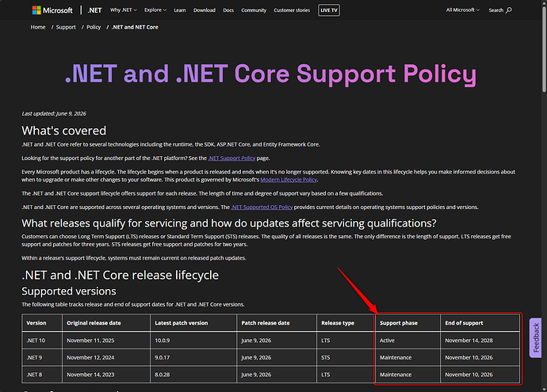Screen dimensions: 547x392
Task: Click the Original release date header
Action: tap(106, 323)
